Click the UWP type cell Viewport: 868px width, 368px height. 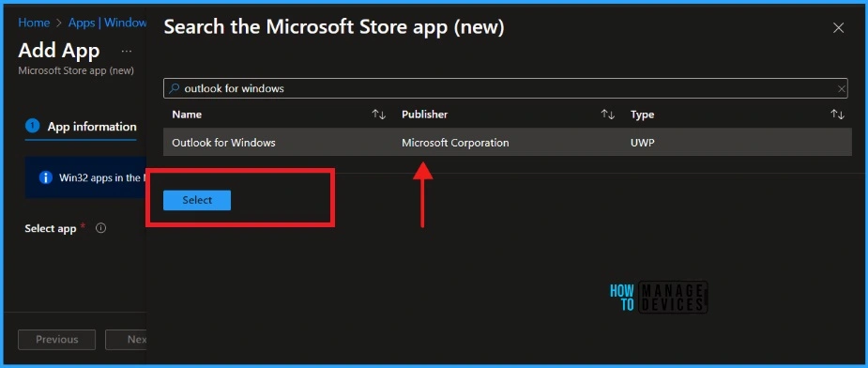pyautogui.click(x=643, y=143)
